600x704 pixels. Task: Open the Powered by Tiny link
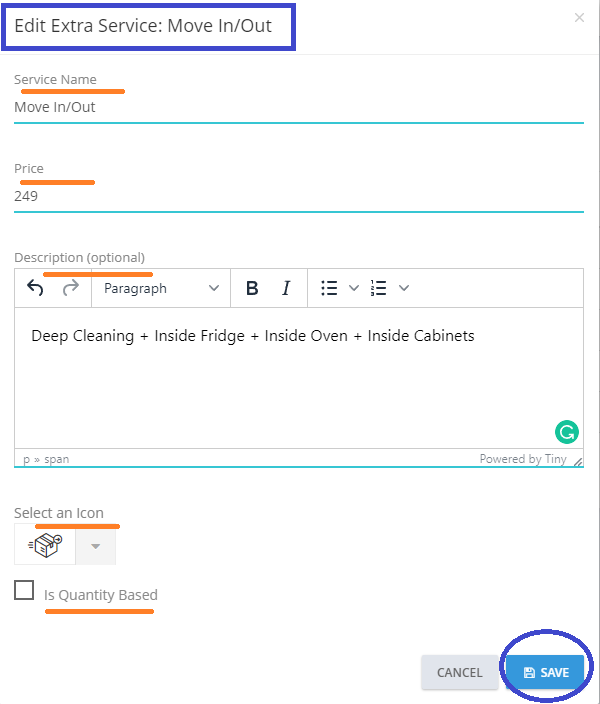tap(522, 459)
